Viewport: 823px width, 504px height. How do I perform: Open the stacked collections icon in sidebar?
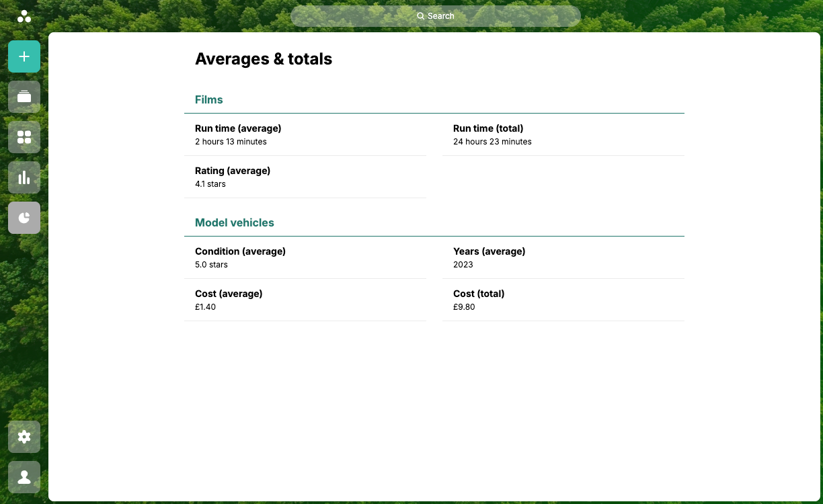coord(24,97)
